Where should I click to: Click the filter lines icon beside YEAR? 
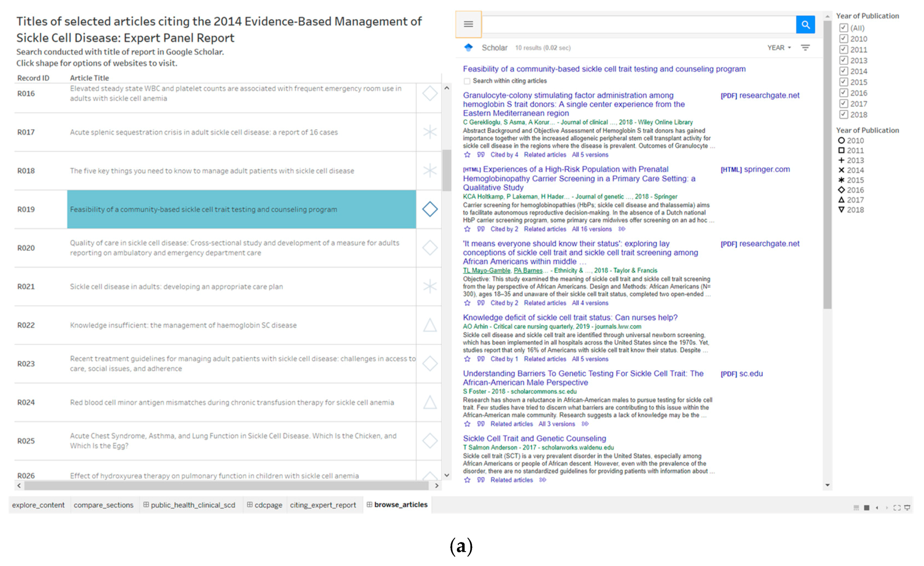point(805,48)
